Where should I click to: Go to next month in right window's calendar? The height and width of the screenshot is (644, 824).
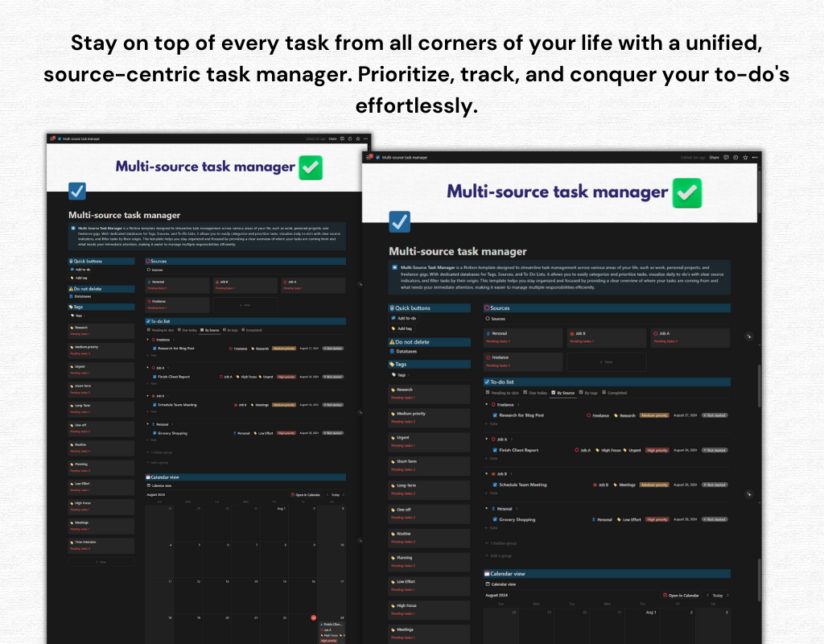click(727, 596)
